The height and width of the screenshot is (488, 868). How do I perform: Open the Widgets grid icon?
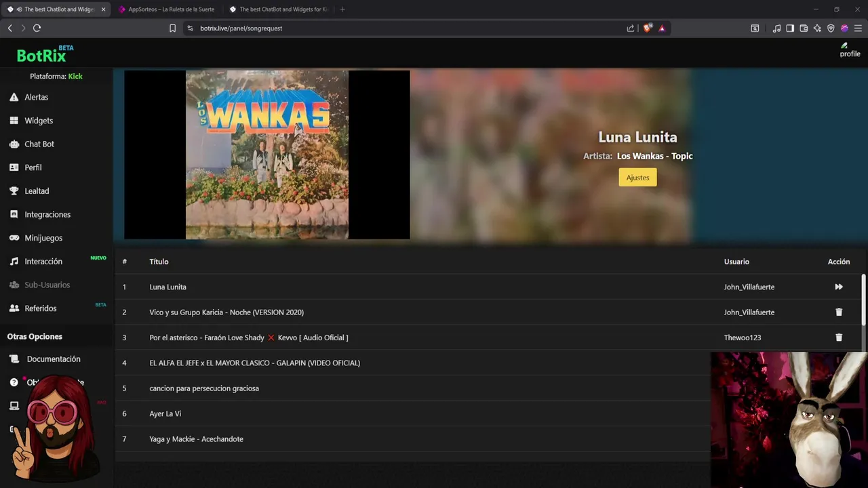click(x=14, y=121)
